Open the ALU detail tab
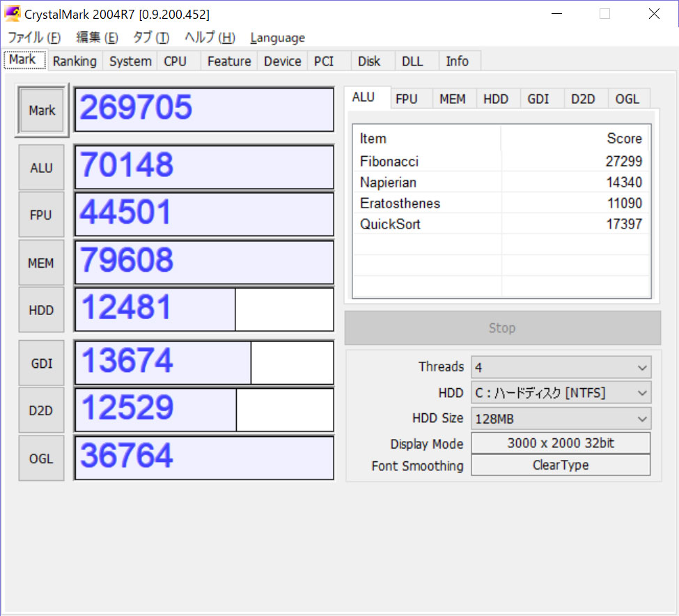This screenshot has width=679, height=616. tap(367, 98)
